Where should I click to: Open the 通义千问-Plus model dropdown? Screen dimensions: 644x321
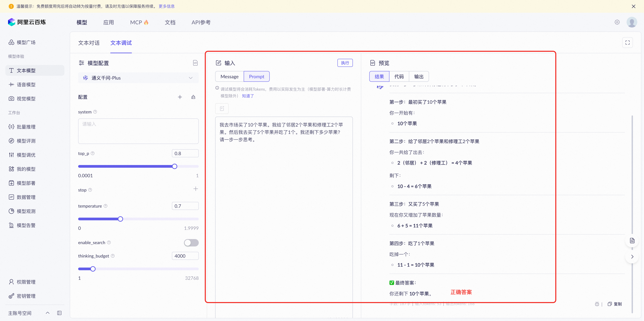click(x=138, y=78)
